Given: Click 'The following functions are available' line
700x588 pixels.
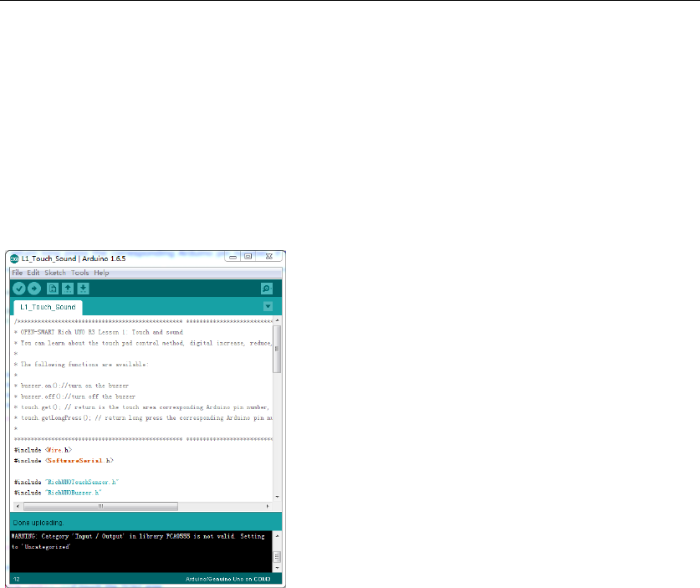Looking at the screenshot, I should 81,365.
